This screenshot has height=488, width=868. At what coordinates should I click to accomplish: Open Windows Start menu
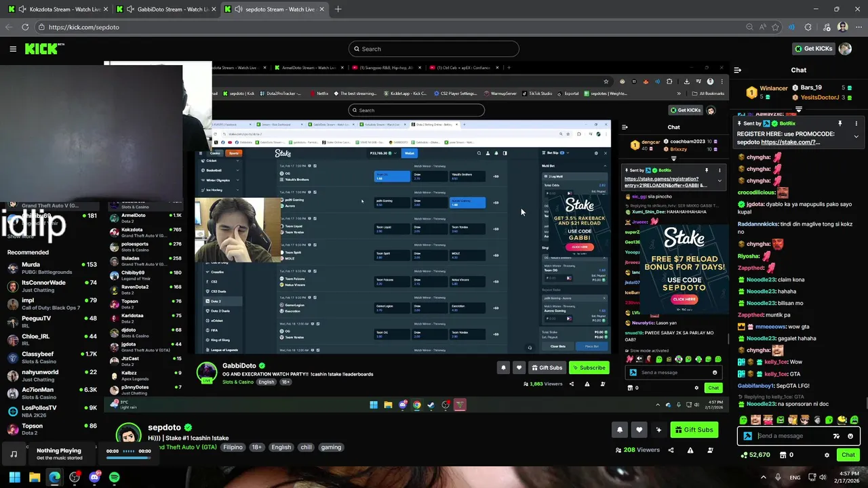(14, 477)
